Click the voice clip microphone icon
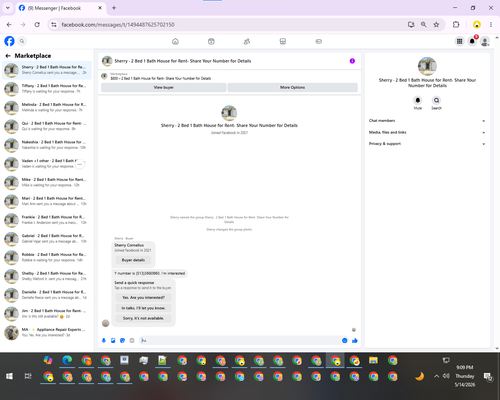Screen dimensions: 500x400 click(x=104, y=340)
